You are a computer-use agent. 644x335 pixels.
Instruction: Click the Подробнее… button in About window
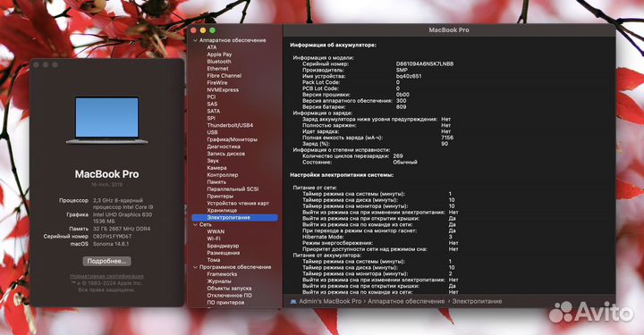106,261
